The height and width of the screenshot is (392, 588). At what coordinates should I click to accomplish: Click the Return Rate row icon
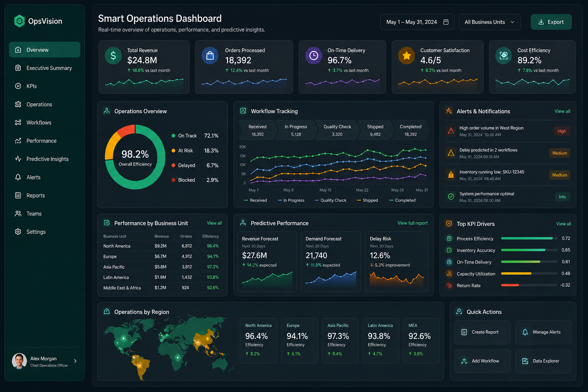coord(449,285)
